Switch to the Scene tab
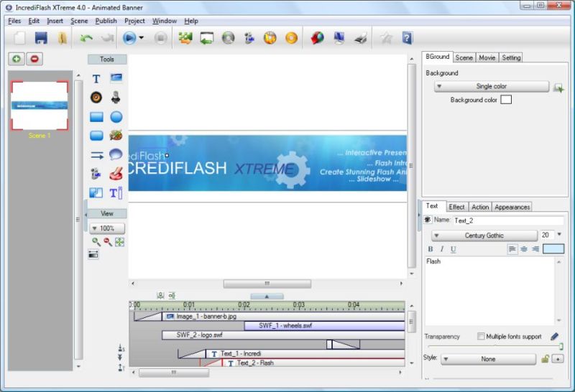Viewport: 575px width, 392px height. coord(464,57)
